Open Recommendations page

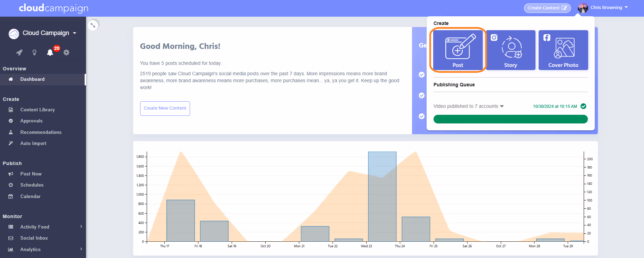41,132
